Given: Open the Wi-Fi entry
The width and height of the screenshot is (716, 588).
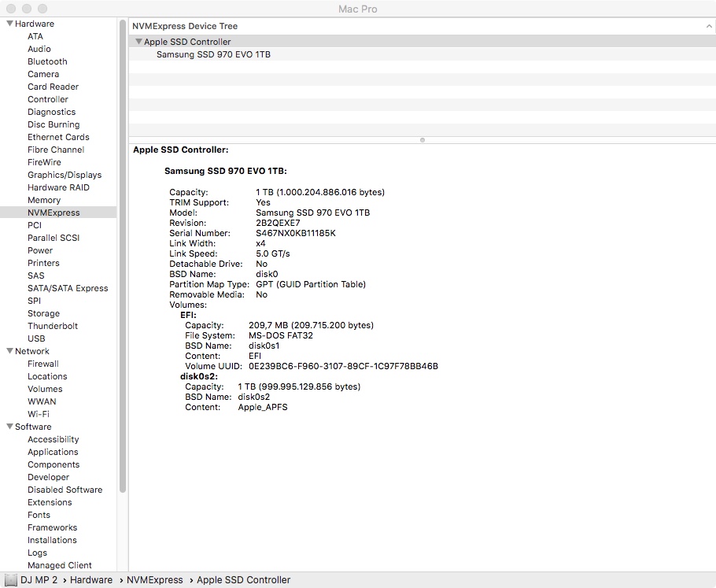Looking at the screenshot, I should coord(39,414).
